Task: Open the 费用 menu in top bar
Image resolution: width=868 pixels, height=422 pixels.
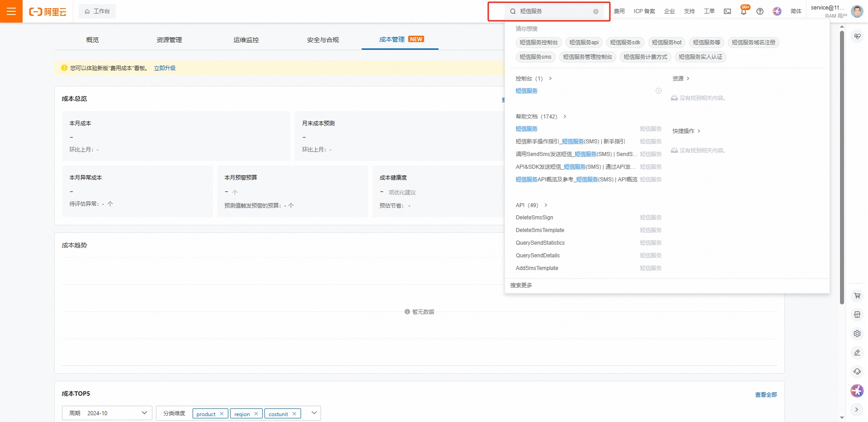Action: pyautogui.click(x=619, y=11)
